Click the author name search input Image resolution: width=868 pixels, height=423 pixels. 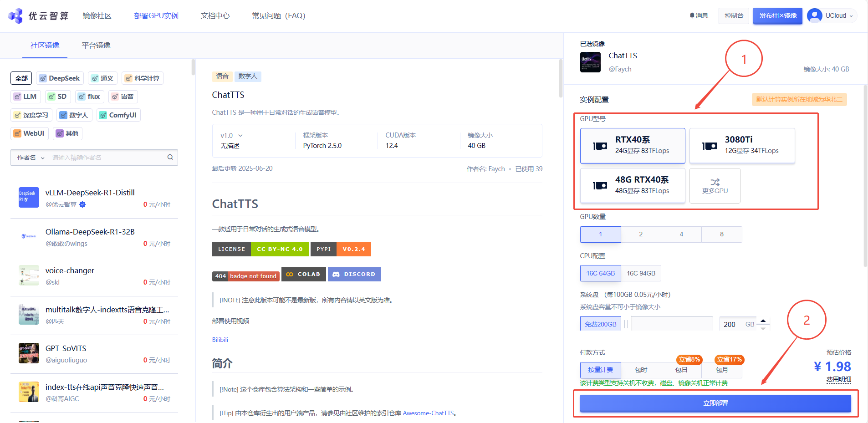(107, 158)
